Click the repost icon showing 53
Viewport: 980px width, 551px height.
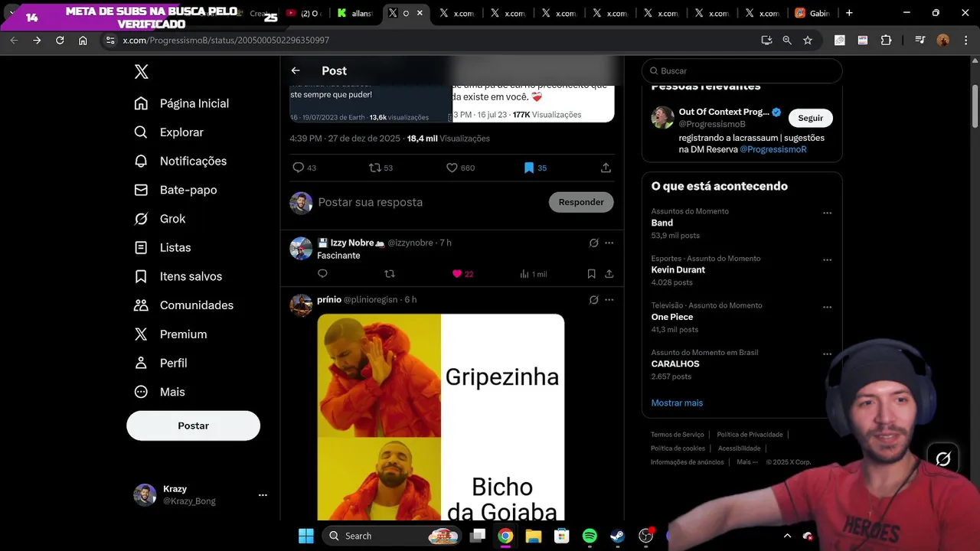[375, 168]
